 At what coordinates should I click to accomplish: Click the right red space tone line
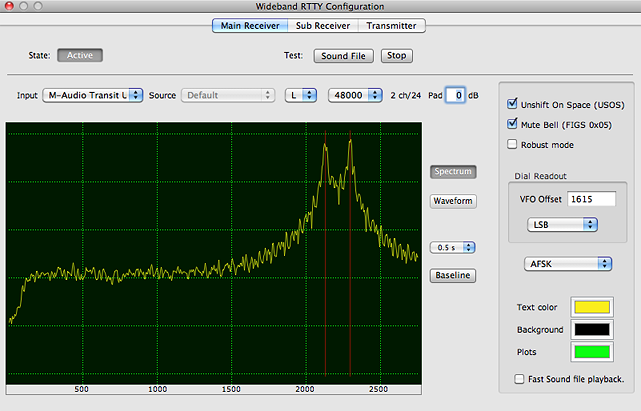click(350, 254)
